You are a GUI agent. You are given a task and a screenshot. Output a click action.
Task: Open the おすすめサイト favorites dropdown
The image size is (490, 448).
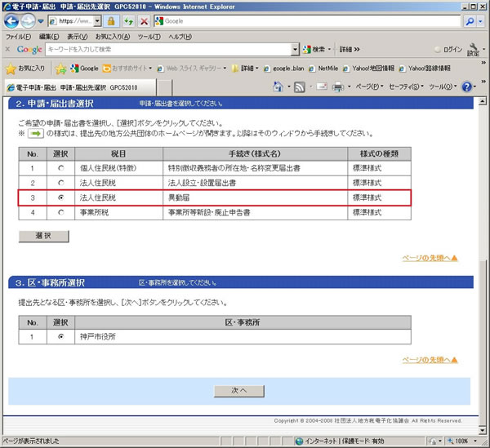(127, 69)
